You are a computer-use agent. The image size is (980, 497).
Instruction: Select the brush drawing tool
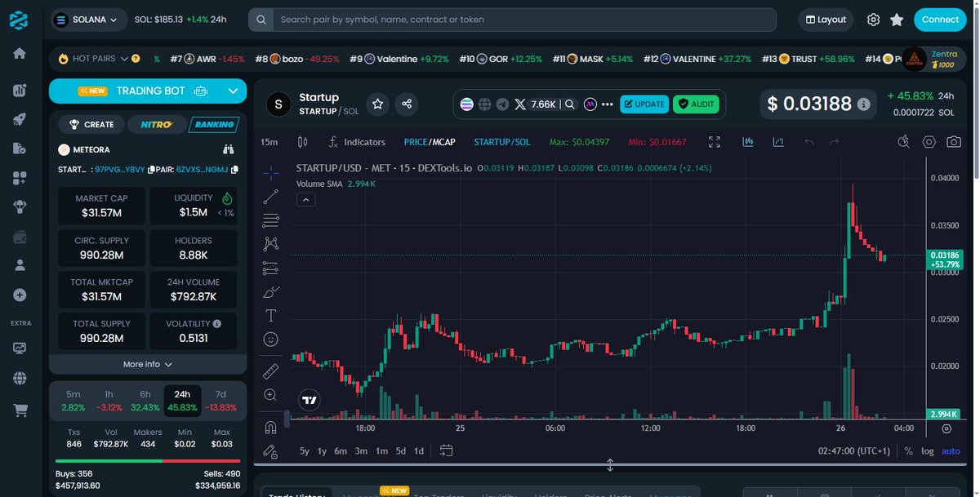click(x=271, y=291)
